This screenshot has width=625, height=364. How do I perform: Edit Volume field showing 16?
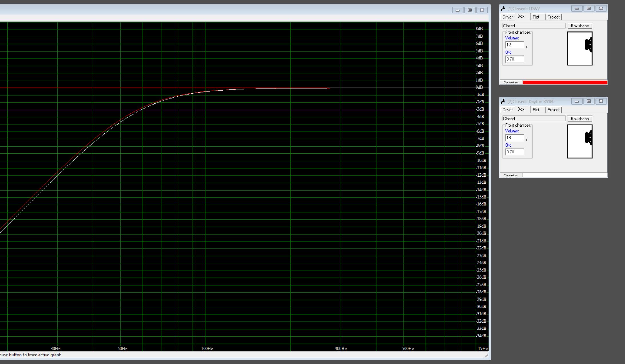click(x=515, y=138)
